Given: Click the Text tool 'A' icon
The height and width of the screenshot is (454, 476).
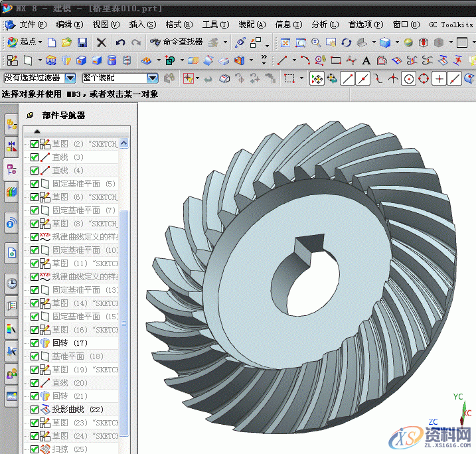Looking at the screenshot, I should pos(366,60).
